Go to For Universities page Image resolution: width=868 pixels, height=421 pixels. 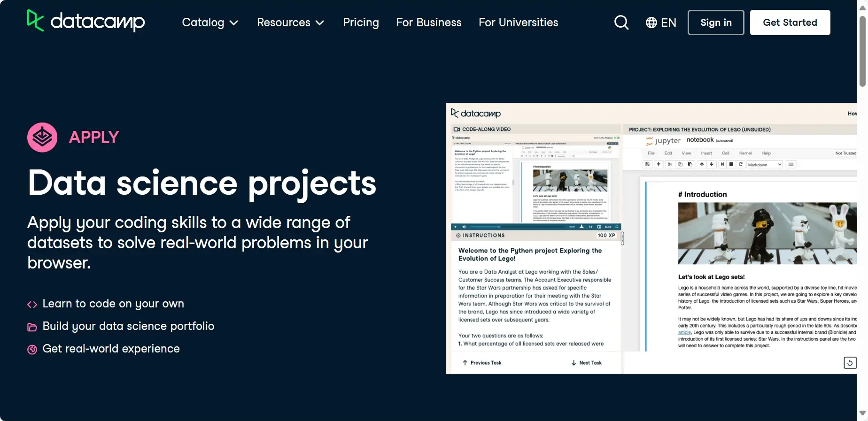coord(519,23)
